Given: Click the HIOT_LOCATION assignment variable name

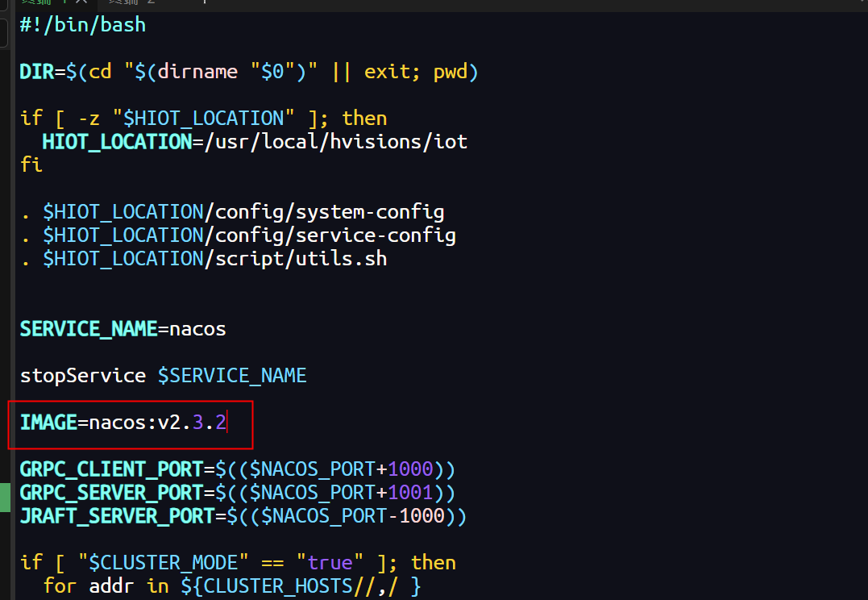Looking at the screenshot, I should [118, 142].
